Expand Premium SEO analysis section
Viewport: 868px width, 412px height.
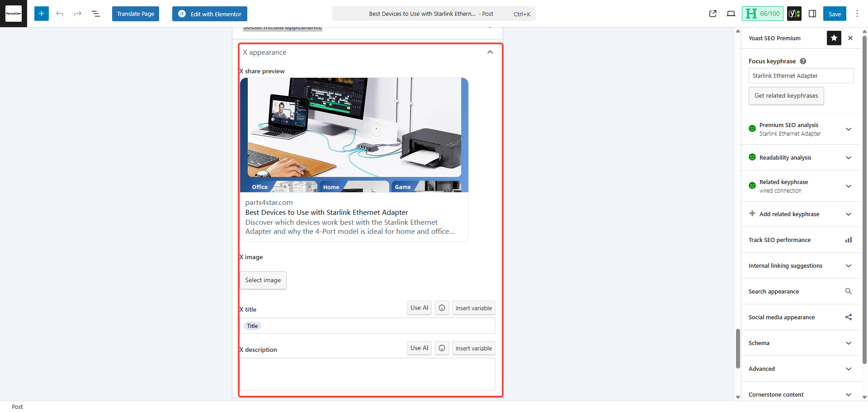(x=848, y=129)
